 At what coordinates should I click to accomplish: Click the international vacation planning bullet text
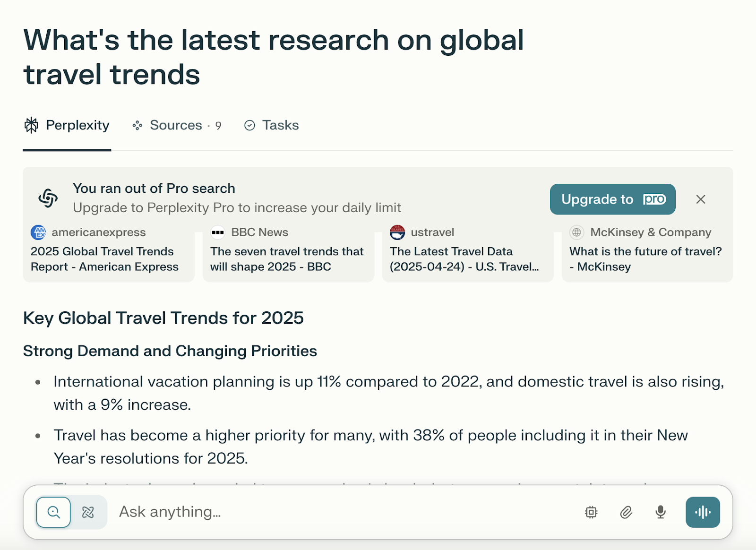388,393
